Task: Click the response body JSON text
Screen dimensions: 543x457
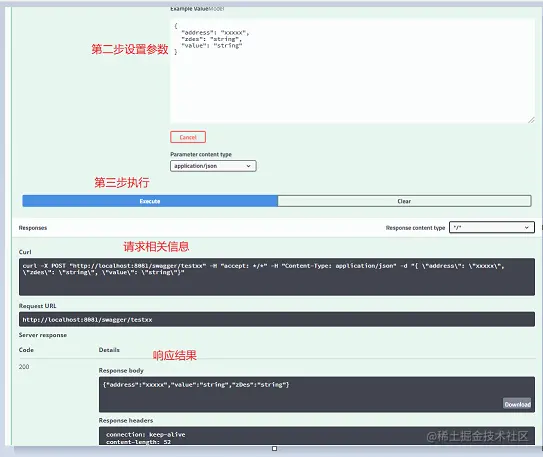Action: (196, 385)
